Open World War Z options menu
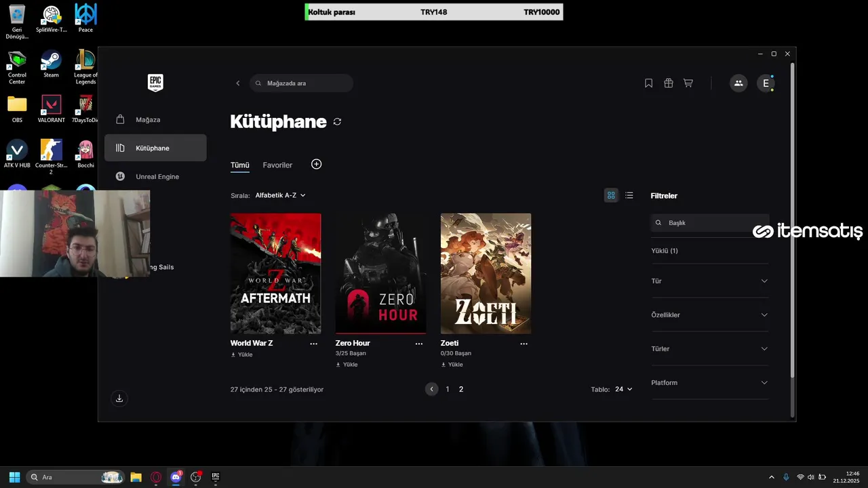 click(x=313, y=344)
